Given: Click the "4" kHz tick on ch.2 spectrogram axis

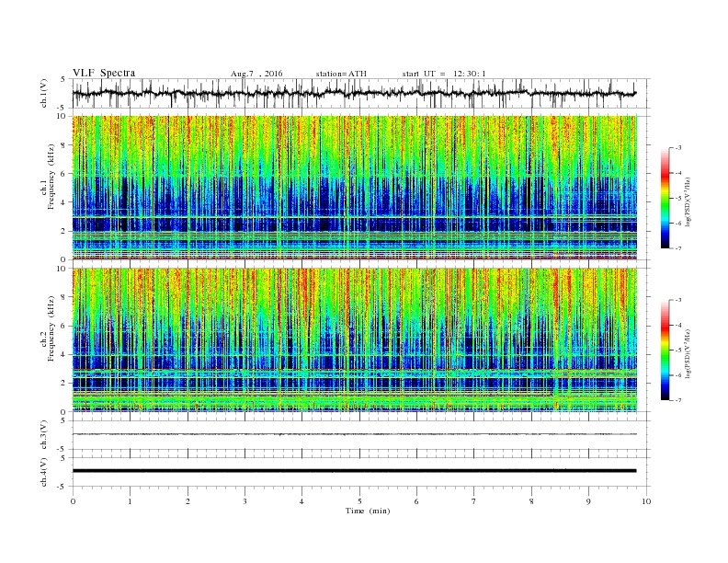Looking at the screenshot, I should click(64, 354).
